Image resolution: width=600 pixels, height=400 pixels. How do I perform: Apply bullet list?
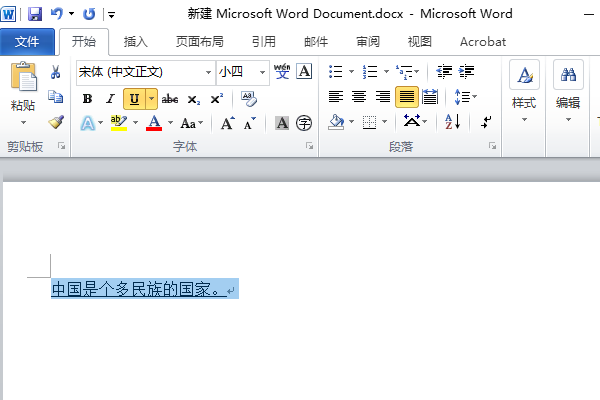336,72
